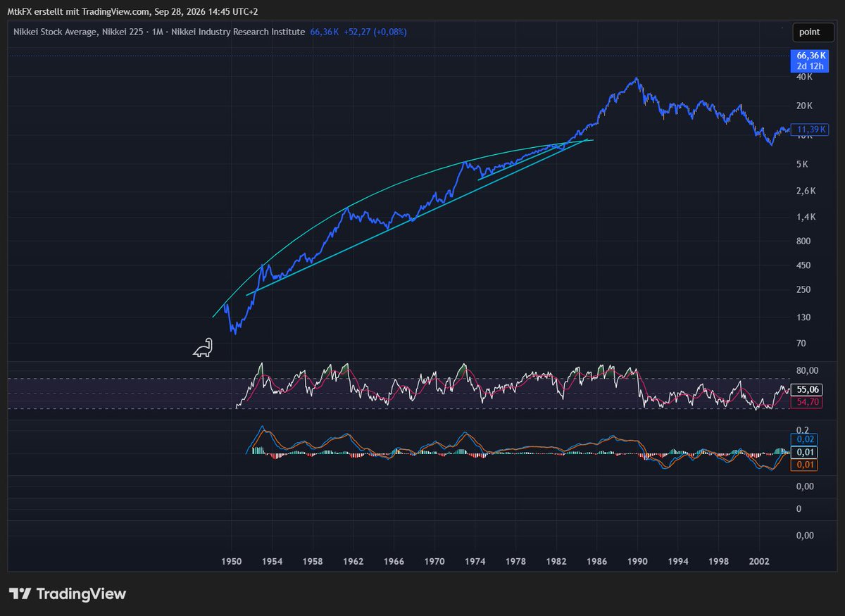Image resolution: width=845 pixels, height=616 pixels.
Task: Click the MACD 0,2 axis label
Action: point(802,429)
